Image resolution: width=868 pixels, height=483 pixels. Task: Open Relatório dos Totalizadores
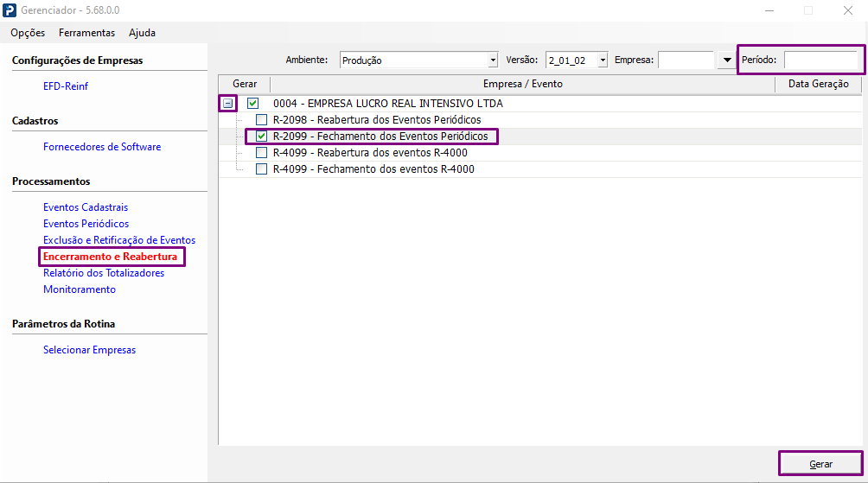pyautogui.click(x=104, y=273)
